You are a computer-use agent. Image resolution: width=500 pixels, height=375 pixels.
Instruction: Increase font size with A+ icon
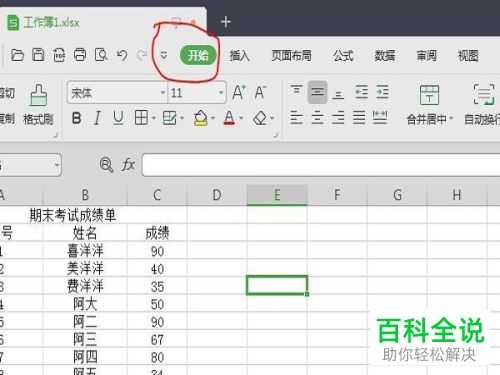239,92
